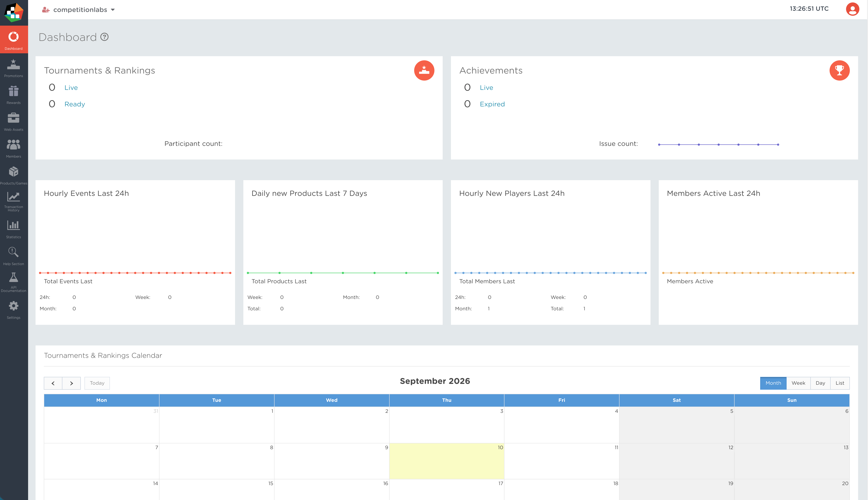
Task: Open Live tournaments link
Action: tap(71, 88)
